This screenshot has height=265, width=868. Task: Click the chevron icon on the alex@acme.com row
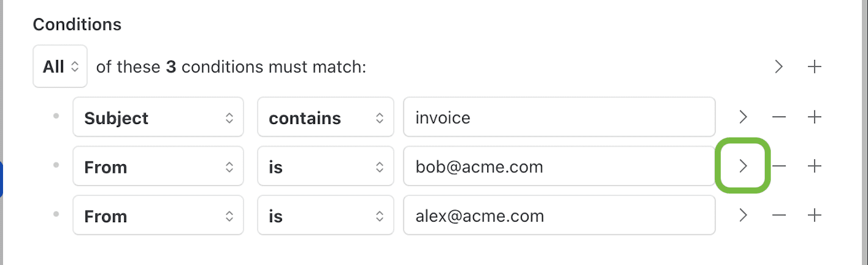tap(743, 216)
